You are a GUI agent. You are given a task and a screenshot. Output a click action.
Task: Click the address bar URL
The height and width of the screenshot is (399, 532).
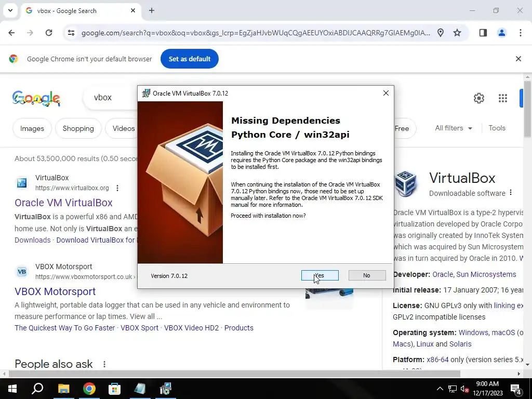tap(256, 33)
